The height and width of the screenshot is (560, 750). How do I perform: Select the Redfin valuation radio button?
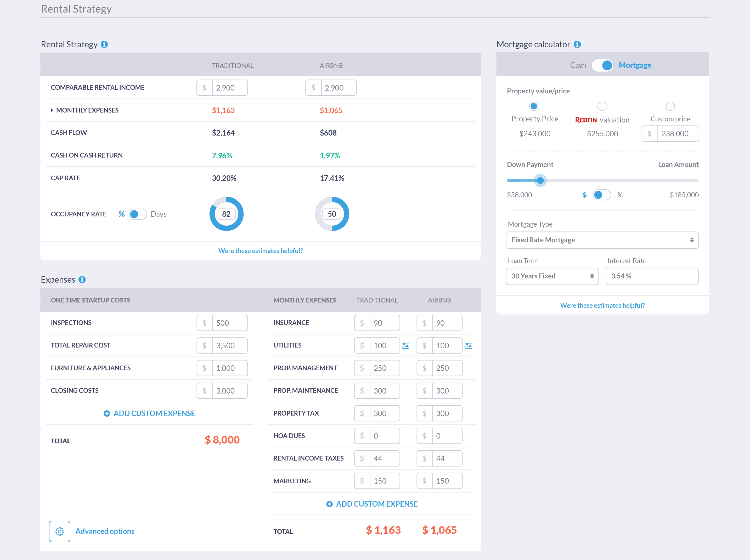coord(602,107)
